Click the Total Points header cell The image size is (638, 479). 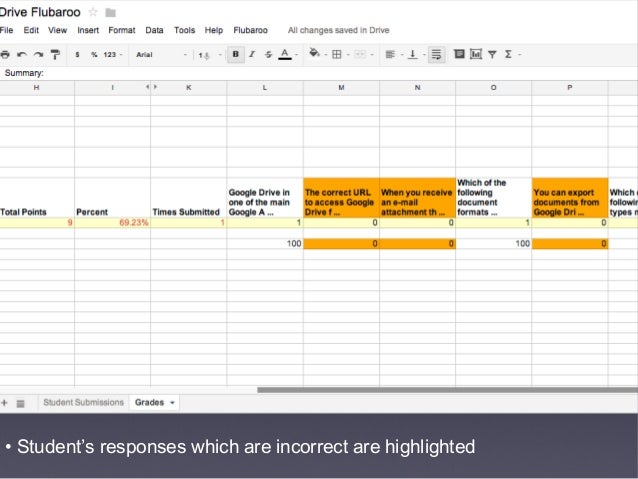37,197
